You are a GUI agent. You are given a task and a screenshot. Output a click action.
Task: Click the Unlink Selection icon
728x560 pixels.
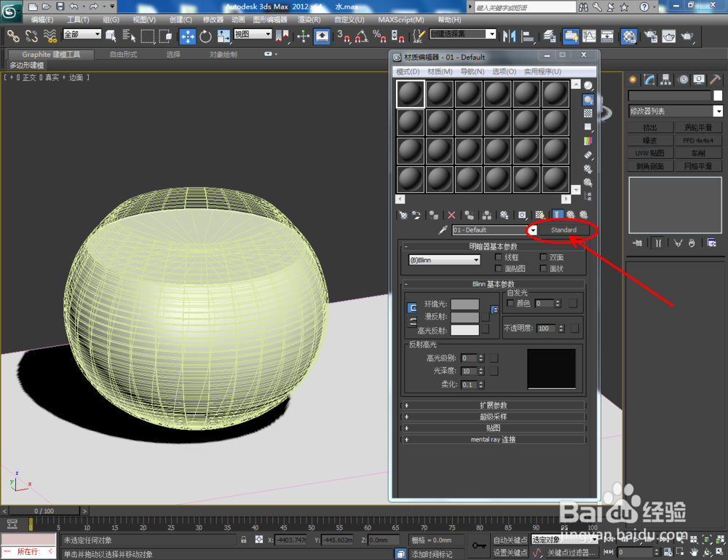pos(31,36)
